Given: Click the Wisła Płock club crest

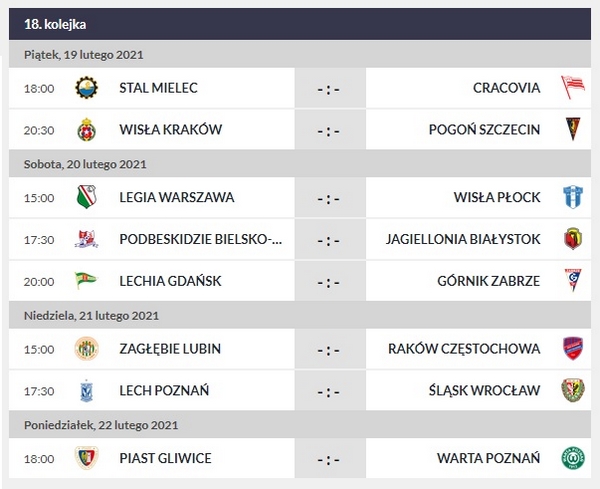Looking at the screenshot, I should coord(572,197).
